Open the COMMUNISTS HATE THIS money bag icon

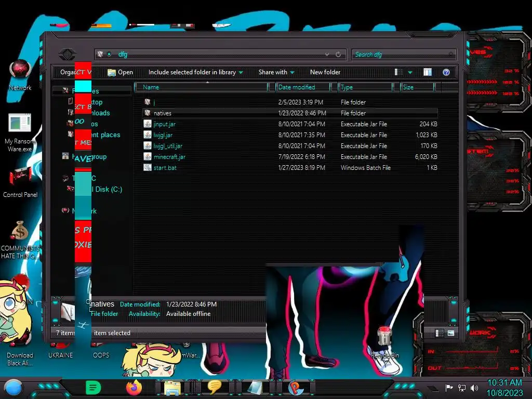coord(20,240)
